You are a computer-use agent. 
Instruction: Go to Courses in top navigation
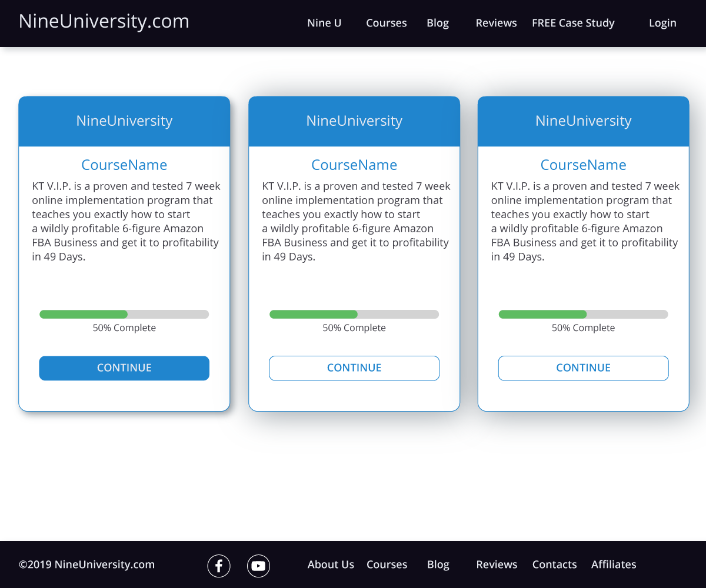click(x=387, y=23)
